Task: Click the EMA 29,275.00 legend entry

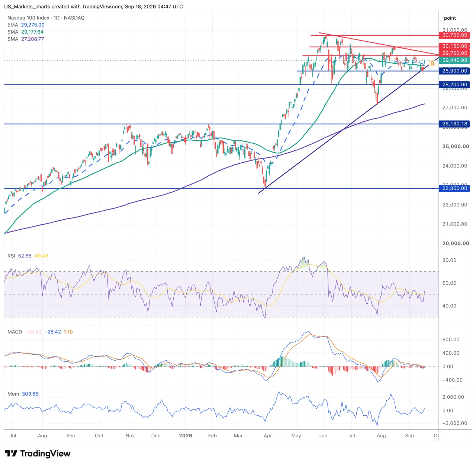Action: (26, 25)
